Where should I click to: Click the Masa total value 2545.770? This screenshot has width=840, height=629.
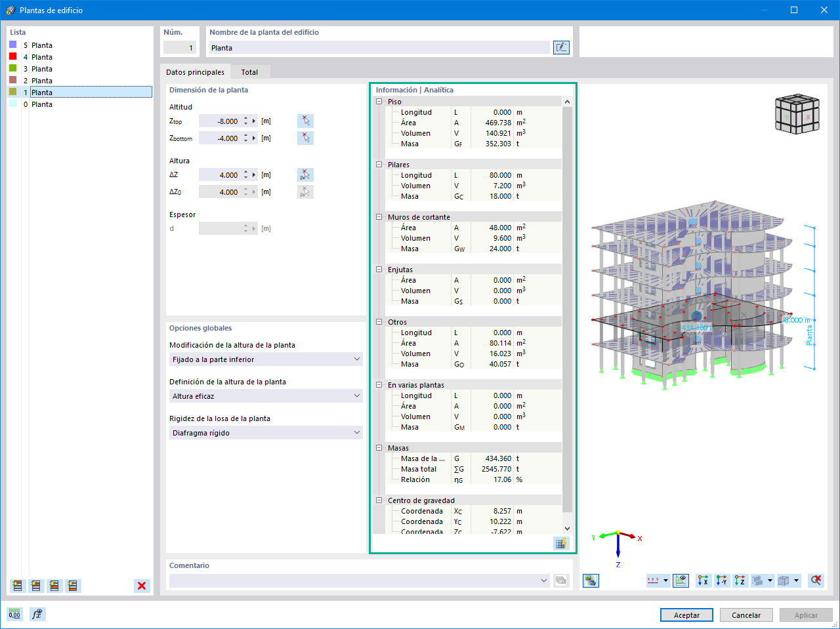pos(496,469)
